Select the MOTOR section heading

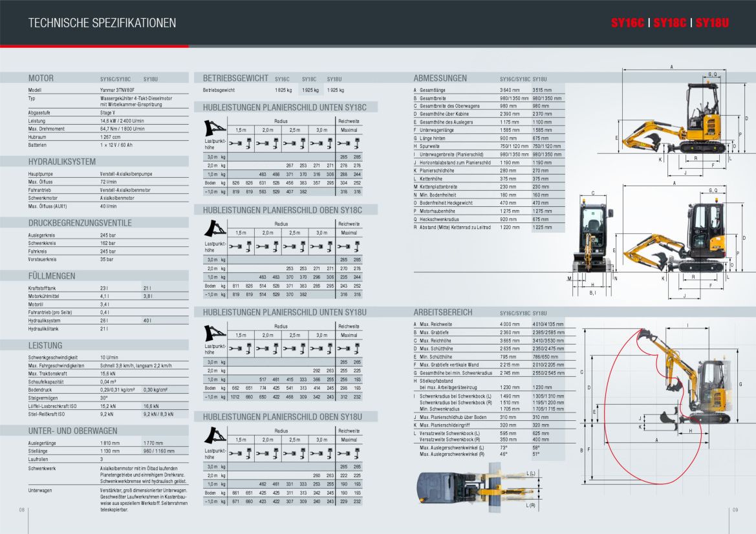(41, 78)
